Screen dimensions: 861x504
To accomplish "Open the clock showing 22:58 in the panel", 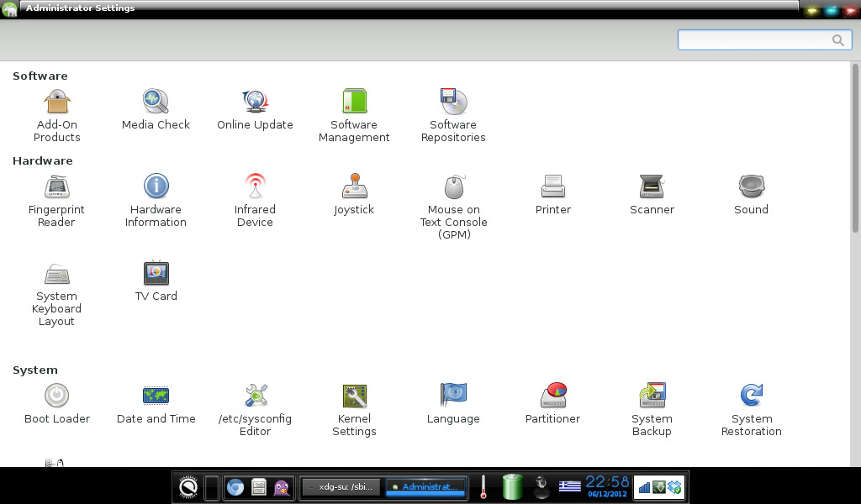I will click(607, 486).
